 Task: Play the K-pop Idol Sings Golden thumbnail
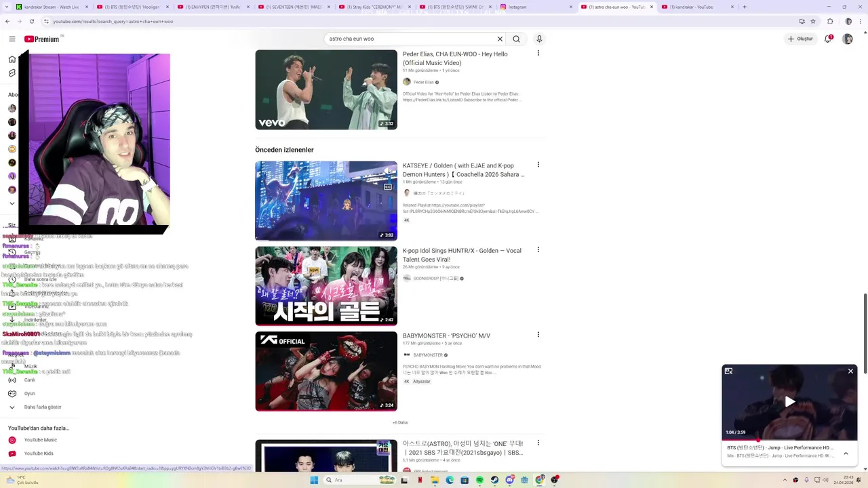(x=326, y=286)
